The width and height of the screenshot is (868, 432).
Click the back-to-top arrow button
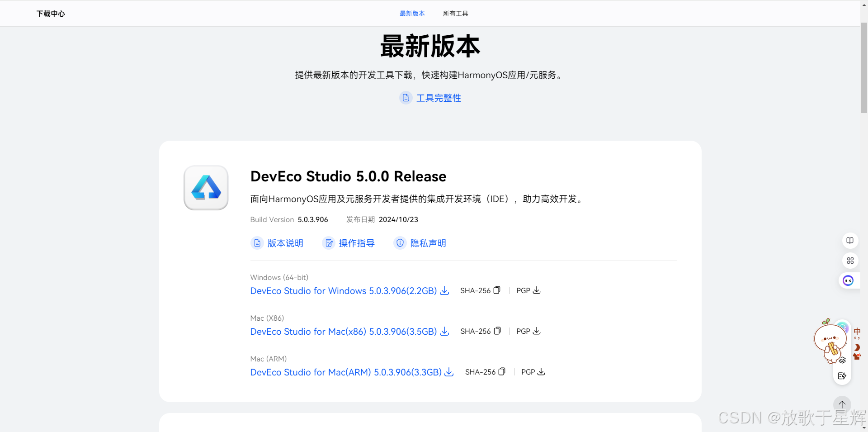click(x=842, y=405)
